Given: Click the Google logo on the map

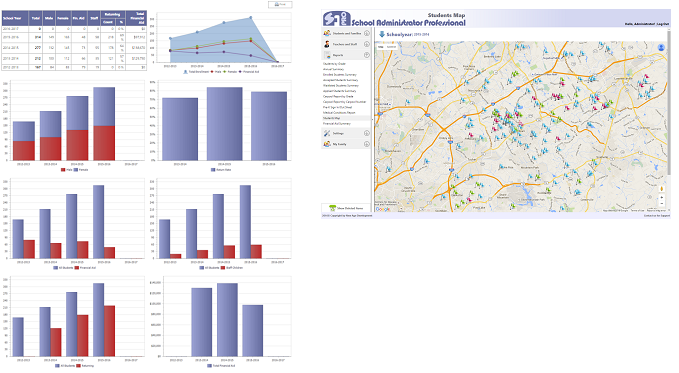Looking at the screenshot, I should click(382, 209).
